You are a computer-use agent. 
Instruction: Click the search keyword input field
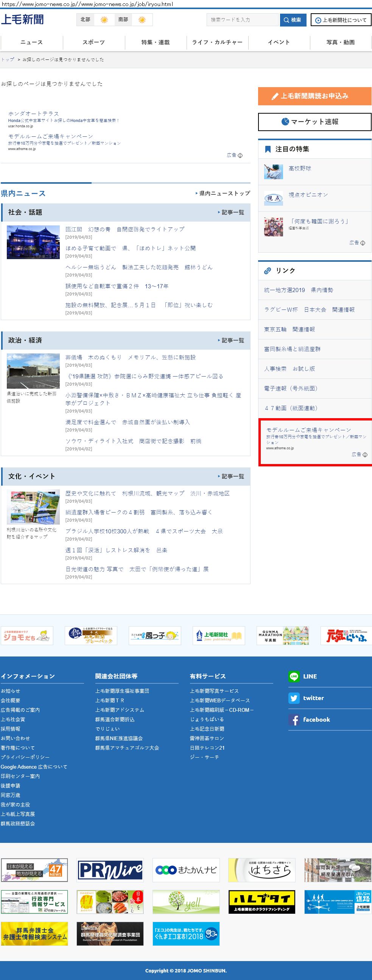[x=243, y=20]
